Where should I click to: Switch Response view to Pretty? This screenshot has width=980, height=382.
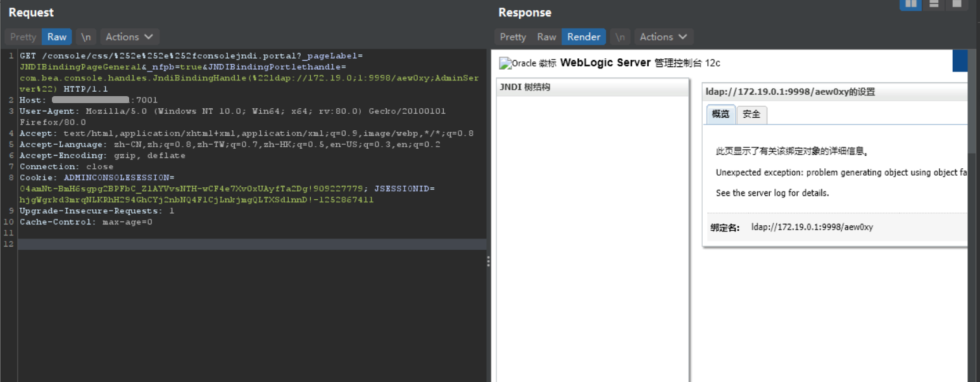[x=513, y=37]
